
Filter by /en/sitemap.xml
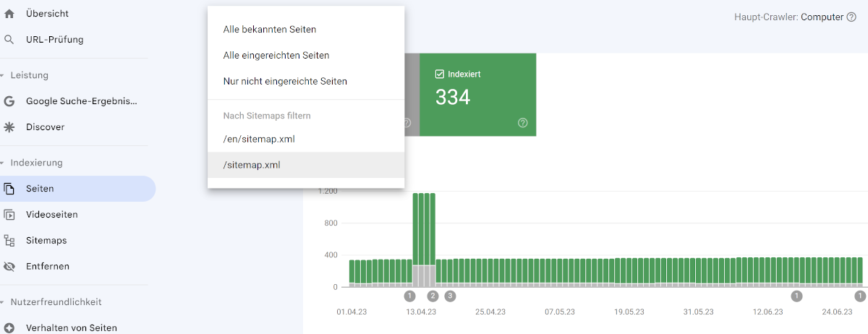click(259, 139)
